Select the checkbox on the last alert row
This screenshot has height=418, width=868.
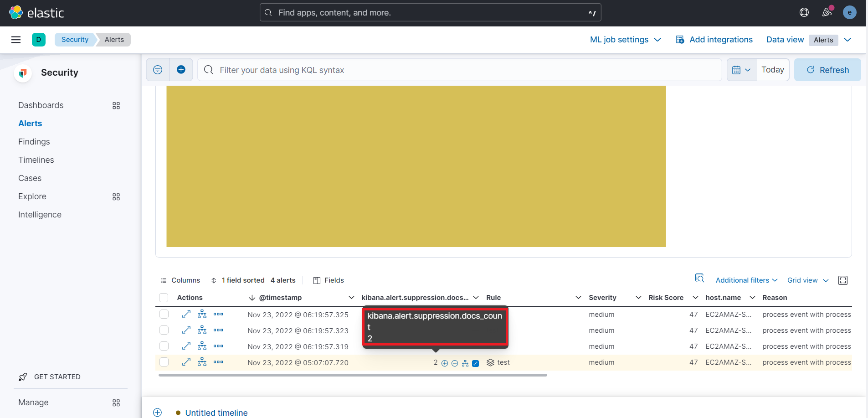[x=164, y=362]
